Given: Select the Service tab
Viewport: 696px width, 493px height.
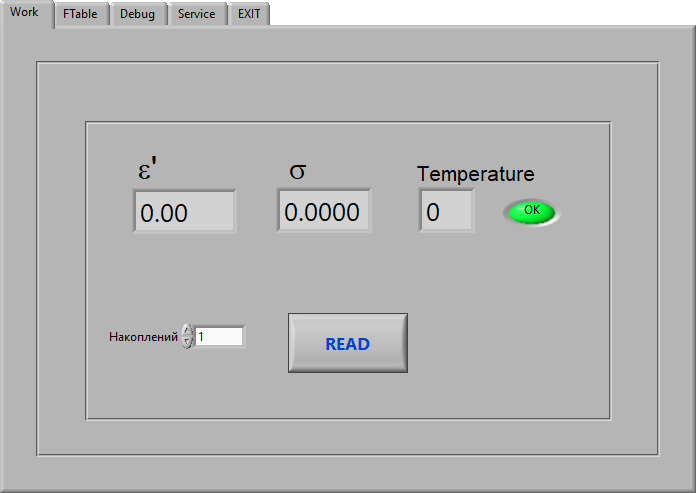Looking at the screenshot, I should click(196, 14).
